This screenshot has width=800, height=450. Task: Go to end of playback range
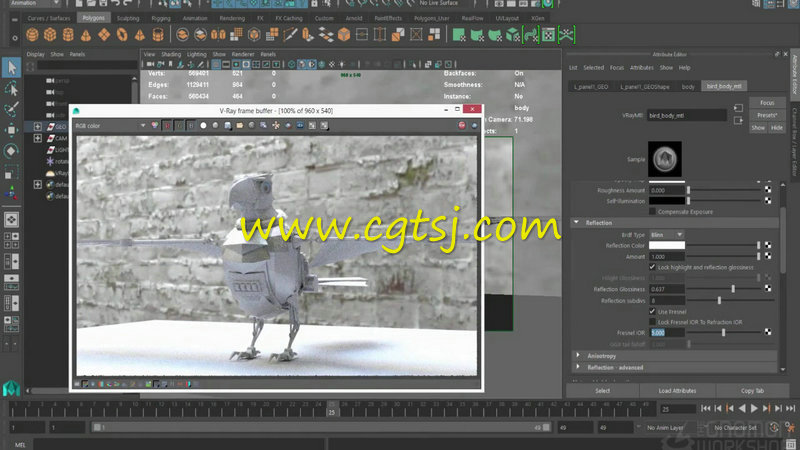[x=790, y=408]
